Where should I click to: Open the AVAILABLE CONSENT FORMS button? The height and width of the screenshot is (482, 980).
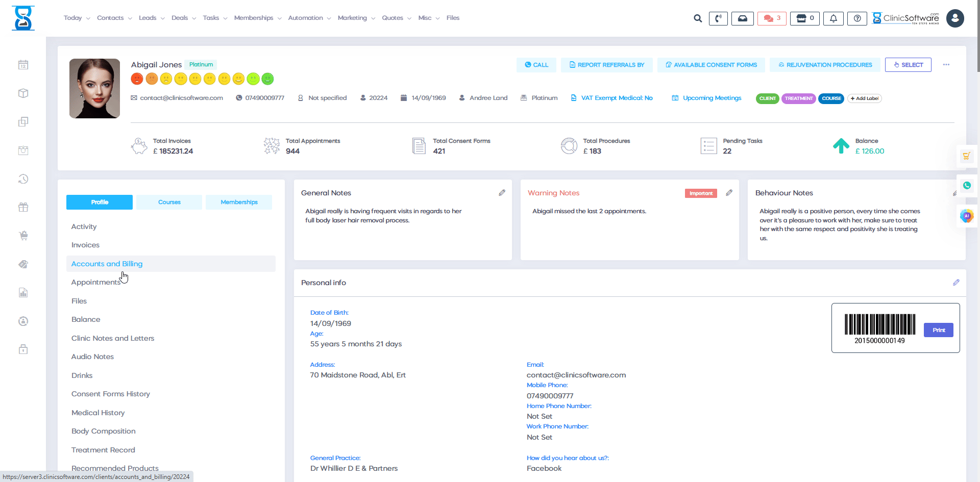(x=710, y=65)
